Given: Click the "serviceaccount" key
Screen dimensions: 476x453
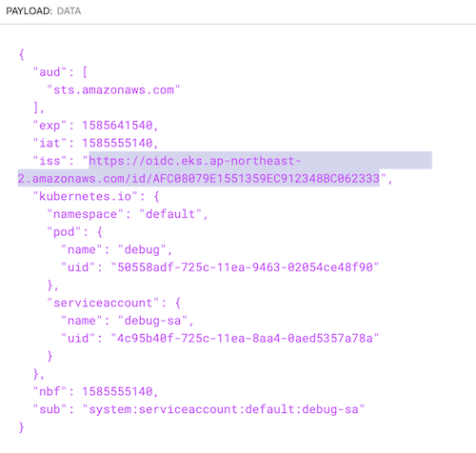Looking at the screenshot, I should (103, 304).
